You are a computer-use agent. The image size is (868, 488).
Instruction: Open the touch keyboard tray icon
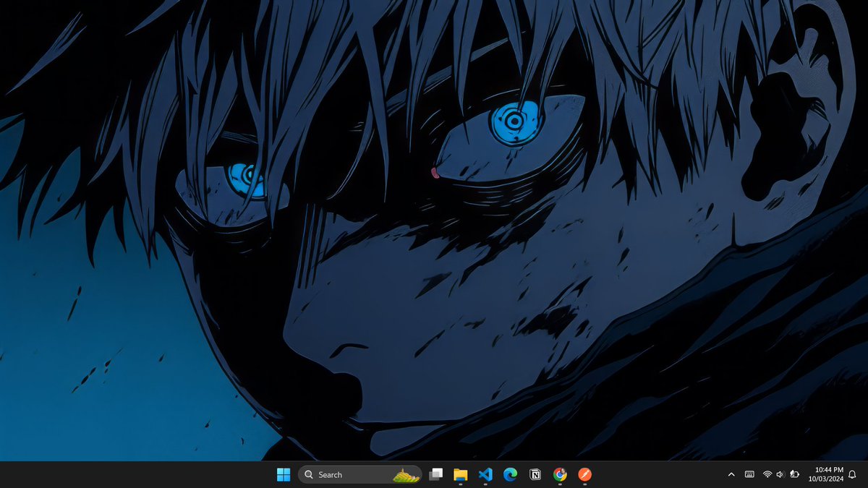point(749,475)
